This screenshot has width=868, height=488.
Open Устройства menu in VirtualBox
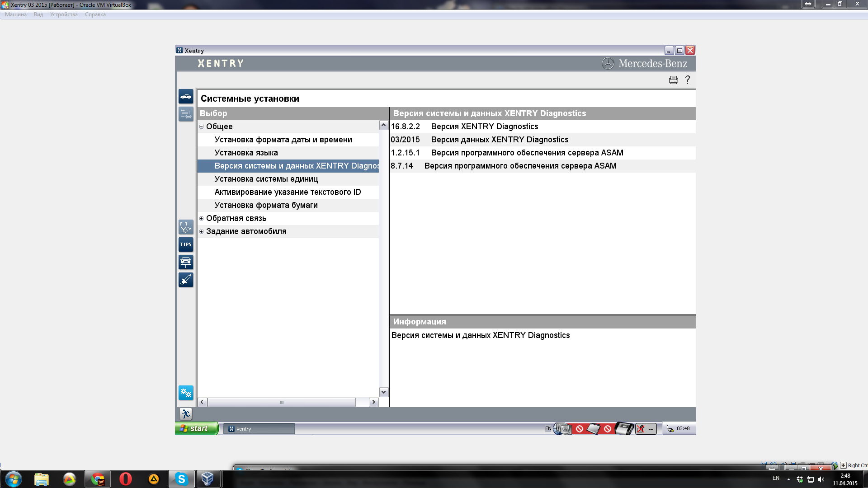point(64,14)
